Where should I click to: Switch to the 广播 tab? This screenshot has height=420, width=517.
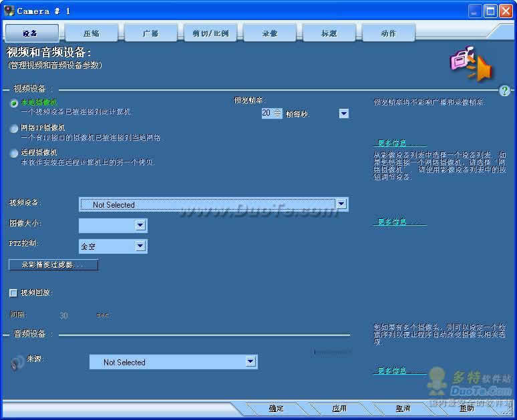click(151, 33)
